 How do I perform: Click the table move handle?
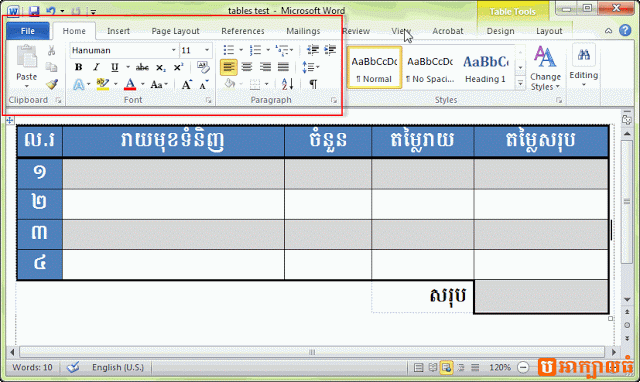(9, 120)
